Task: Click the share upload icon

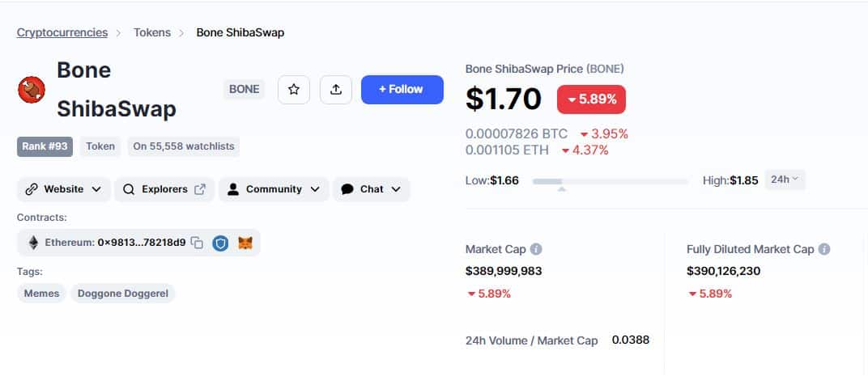Action: tap(336, 90)
